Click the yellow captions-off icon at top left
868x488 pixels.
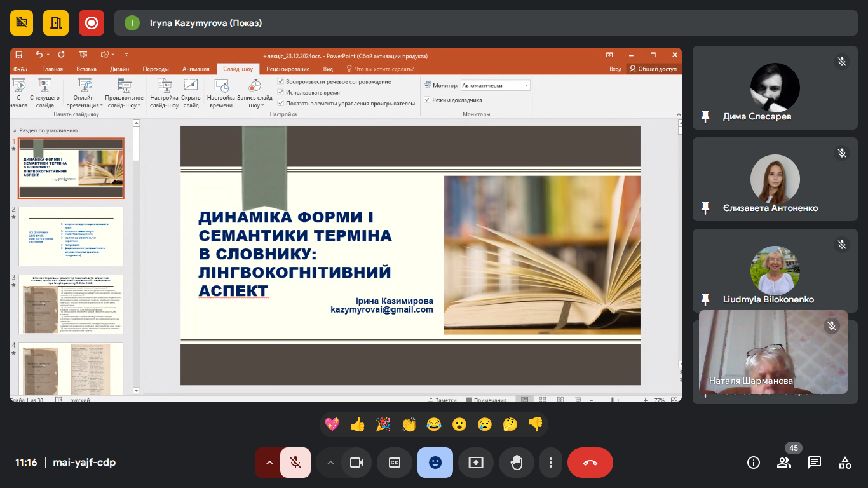(x=22, y=23)
